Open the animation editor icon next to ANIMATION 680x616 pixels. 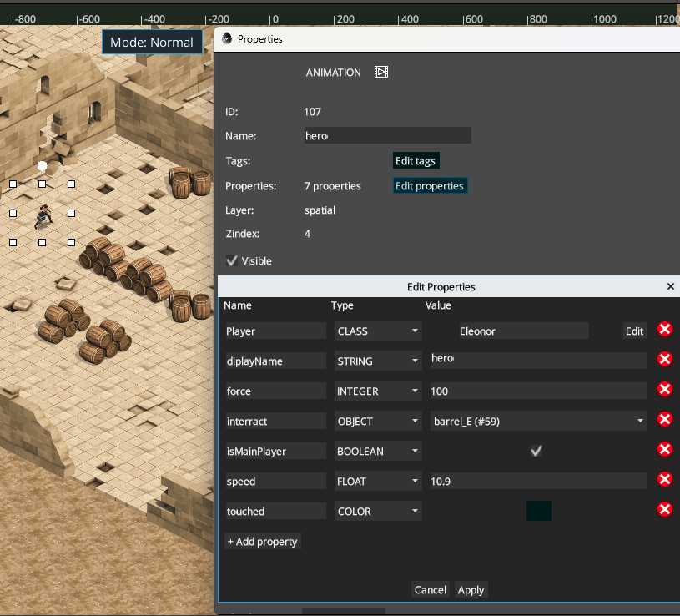(380, 72)
